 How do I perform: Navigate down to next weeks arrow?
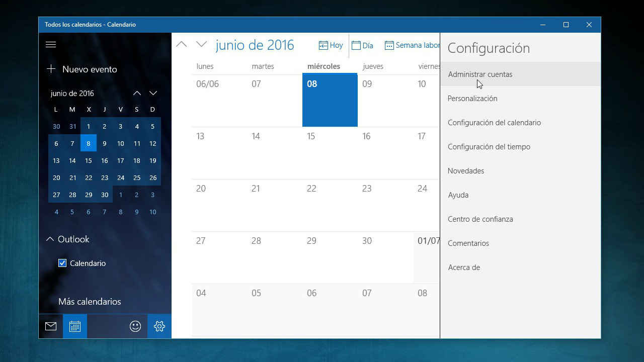click(201, 44)
